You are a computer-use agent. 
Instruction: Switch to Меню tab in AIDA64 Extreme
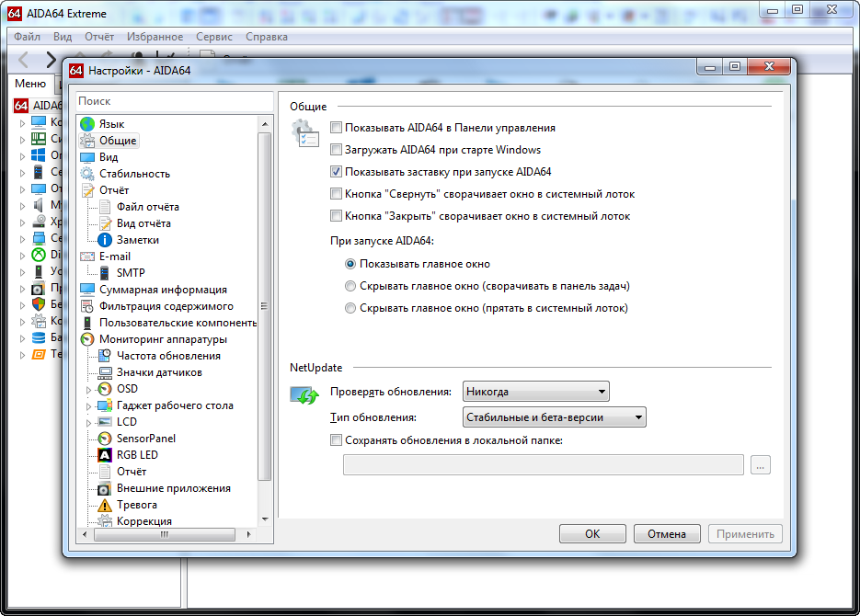[30, 84]
